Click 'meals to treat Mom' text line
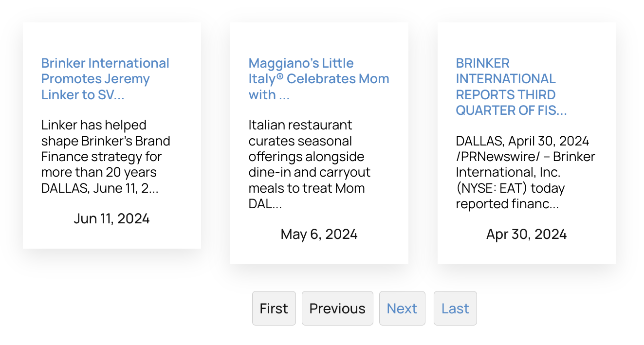 click(x=306, y=188)
